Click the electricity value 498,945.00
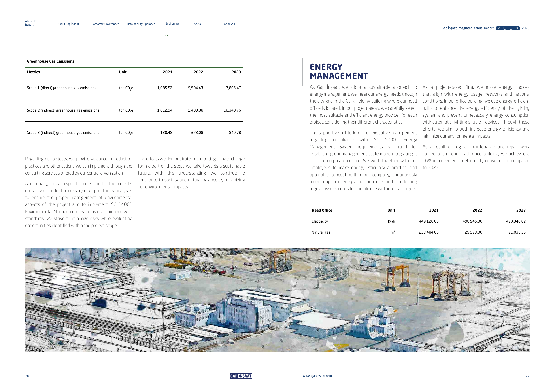The height and width of the screenshot is (392, 555). pos(472,221)
